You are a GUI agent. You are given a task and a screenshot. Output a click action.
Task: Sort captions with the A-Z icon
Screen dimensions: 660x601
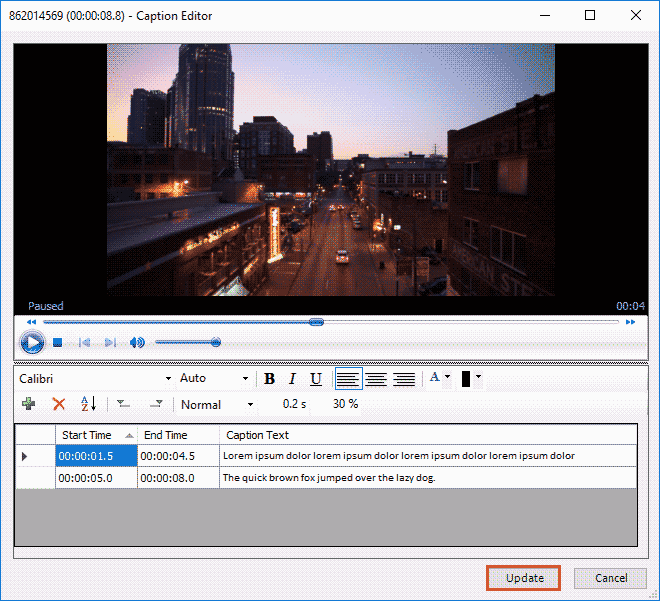pyautogui.click(x=88, y=404)
